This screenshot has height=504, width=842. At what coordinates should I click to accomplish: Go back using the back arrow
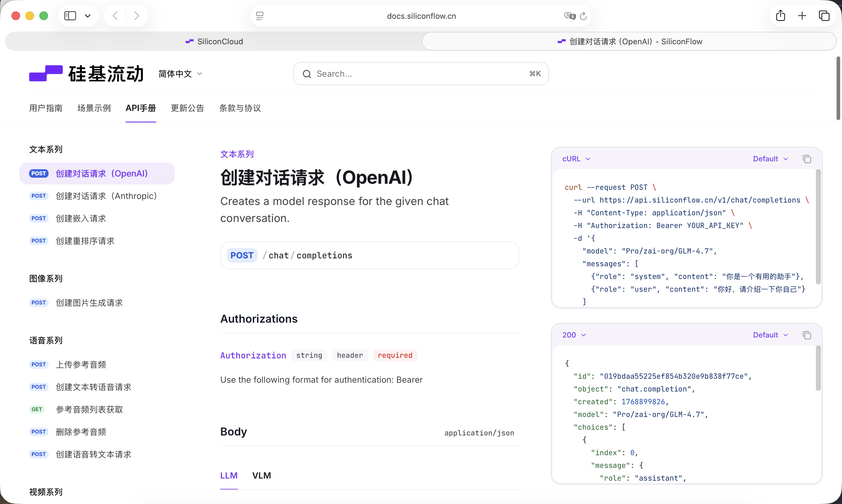[x=115, y=16]
